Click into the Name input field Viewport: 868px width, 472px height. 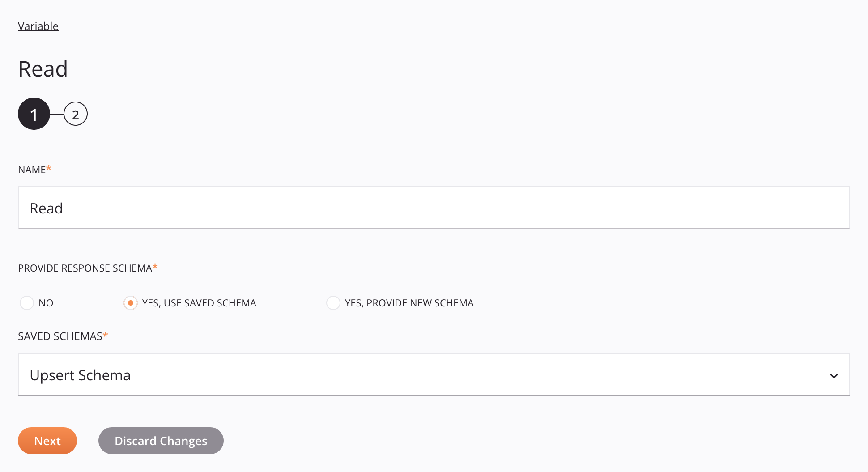(x=433, y=208)
